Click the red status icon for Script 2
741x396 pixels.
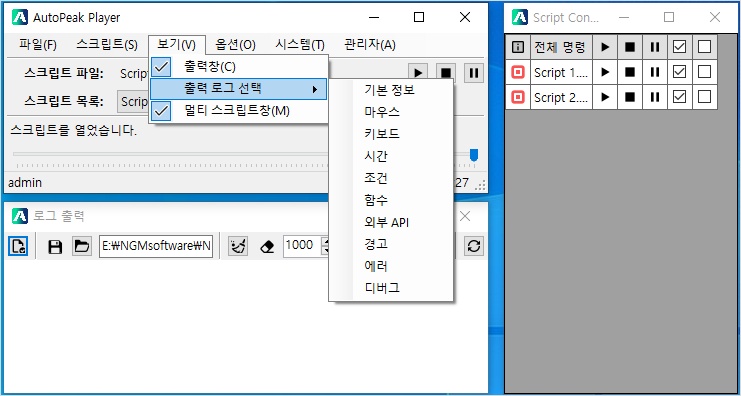point(518,97)
